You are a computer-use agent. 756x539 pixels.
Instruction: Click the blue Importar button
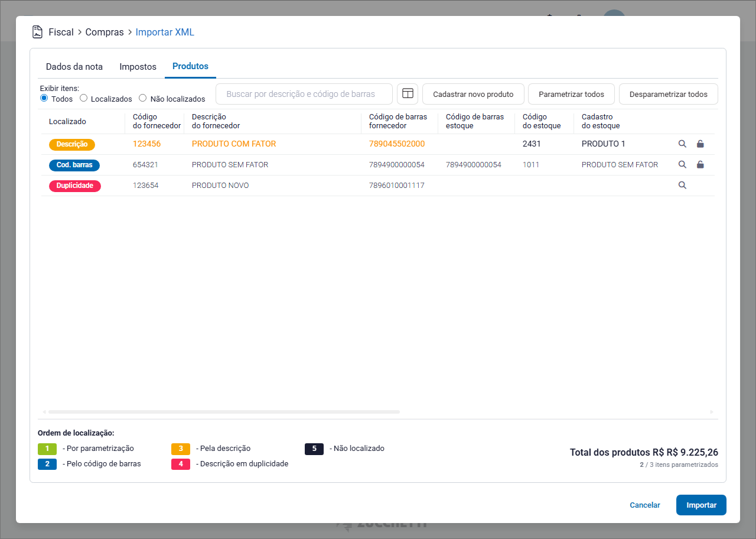click(x=701, y=505)
